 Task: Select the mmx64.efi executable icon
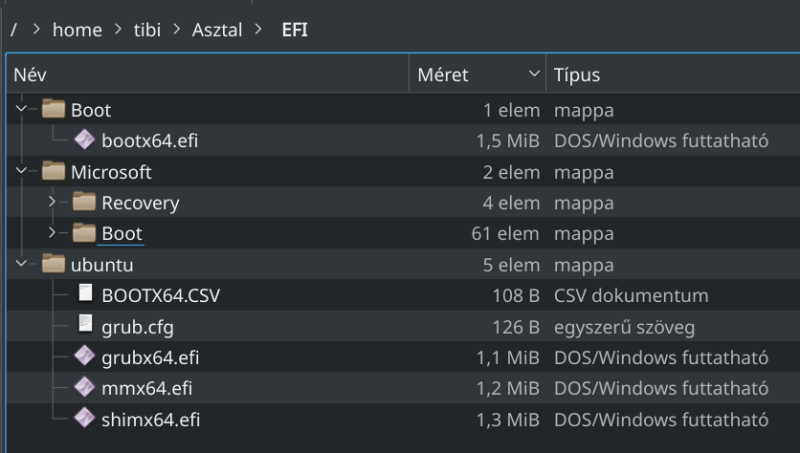tap(84, 387)
